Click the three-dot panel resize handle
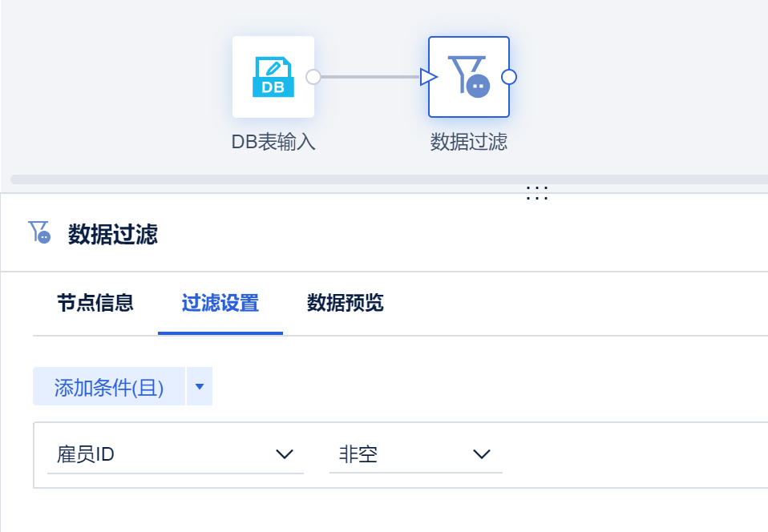The width and height of the screenshot is (768, 532). (x=536, y=192)
